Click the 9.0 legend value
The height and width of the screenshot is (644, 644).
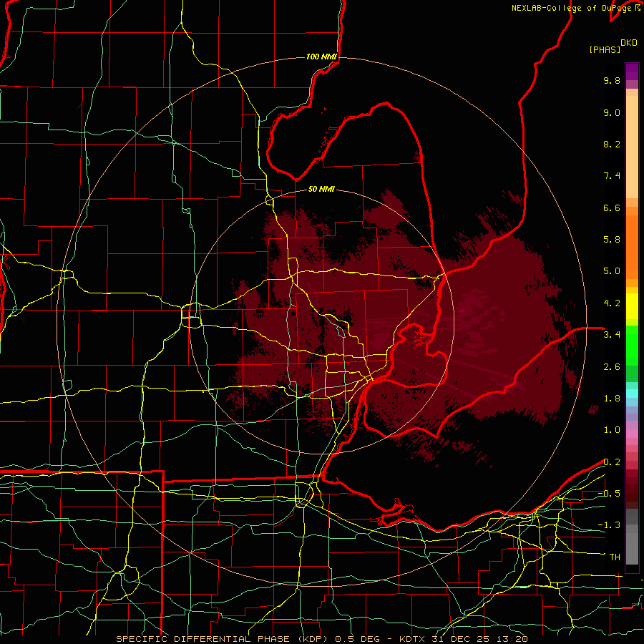point(612,112)
